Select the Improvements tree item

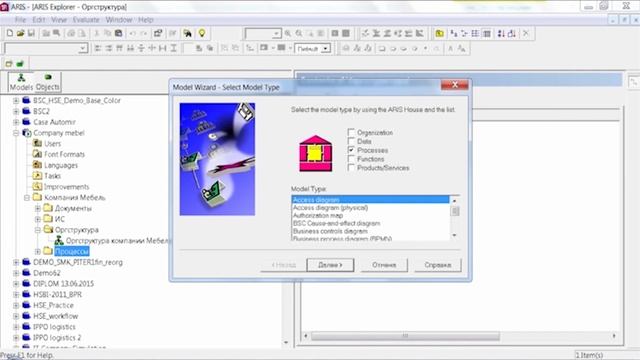click(x=67, y=187)
